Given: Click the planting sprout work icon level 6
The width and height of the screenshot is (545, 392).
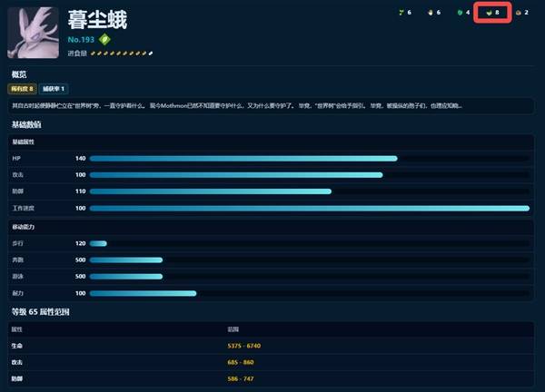Looking at the screenshot, I should [401, 13].
